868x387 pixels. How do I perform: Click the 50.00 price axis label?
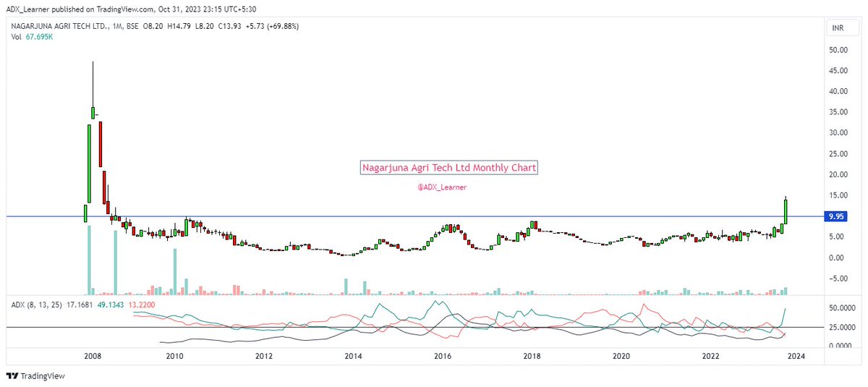tap(838, 50)
